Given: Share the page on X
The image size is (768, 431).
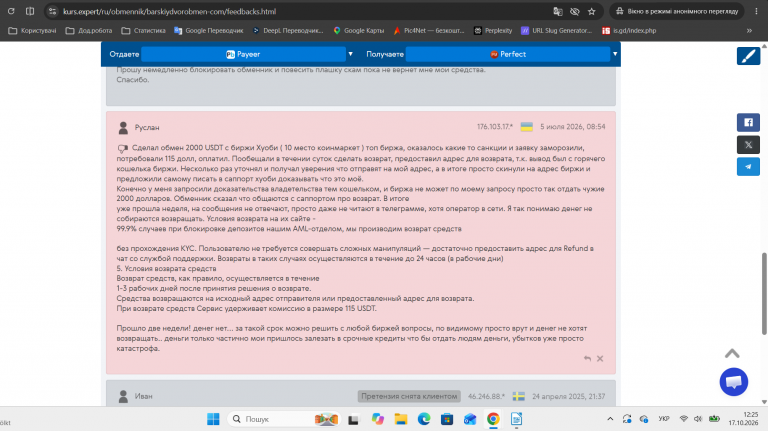Looking at the screenshot, I should (748, 144).
